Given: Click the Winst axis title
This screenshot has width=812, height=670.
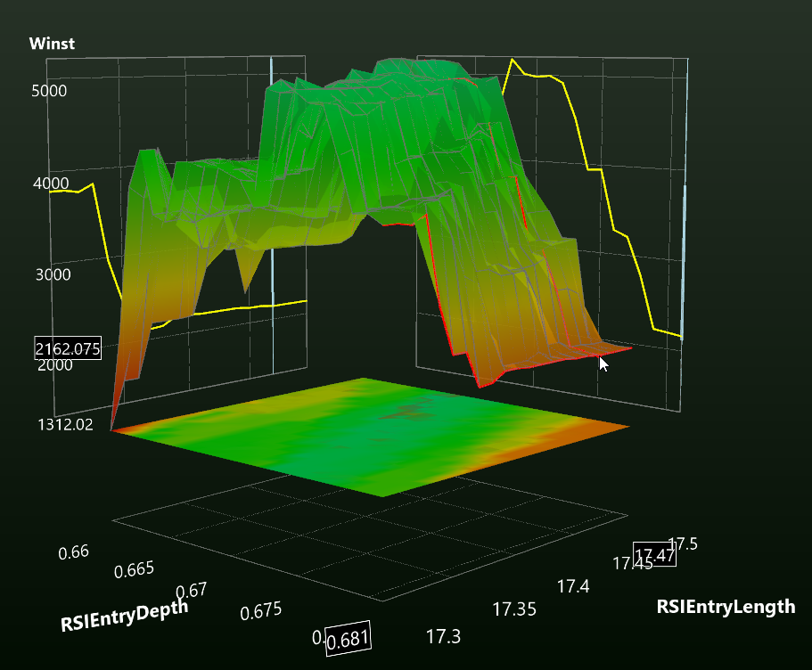Looking at the screenshot, I should [x=52, y=44].
